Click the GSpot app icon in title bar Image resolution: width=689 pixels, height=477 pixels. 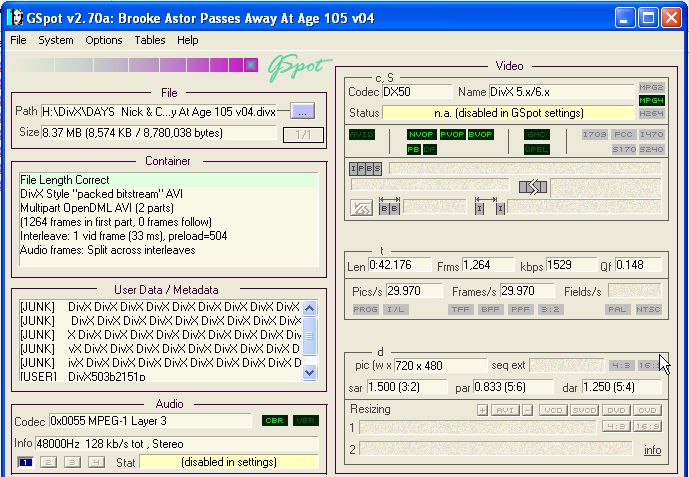(x=15, y=18)
